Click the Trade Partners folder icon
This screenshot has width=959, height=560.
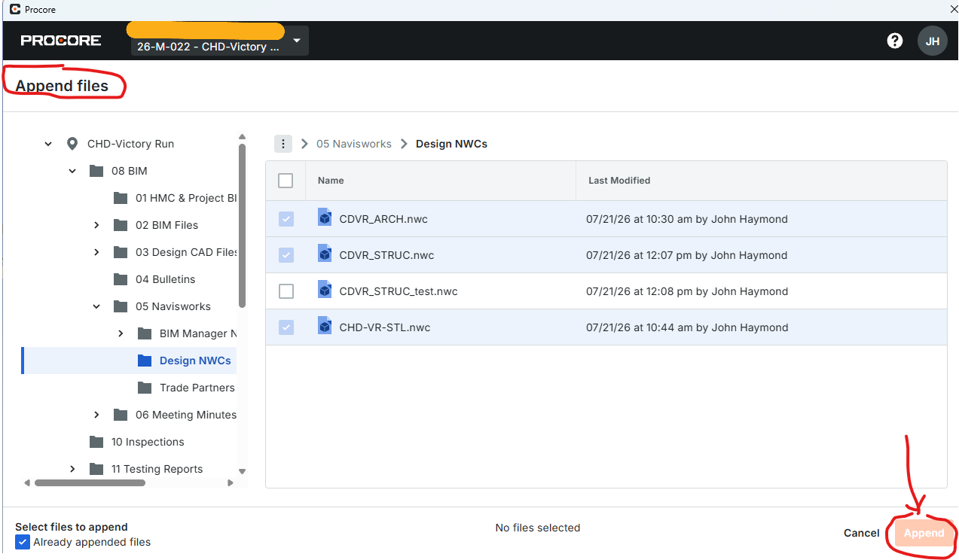coord(145,388)
